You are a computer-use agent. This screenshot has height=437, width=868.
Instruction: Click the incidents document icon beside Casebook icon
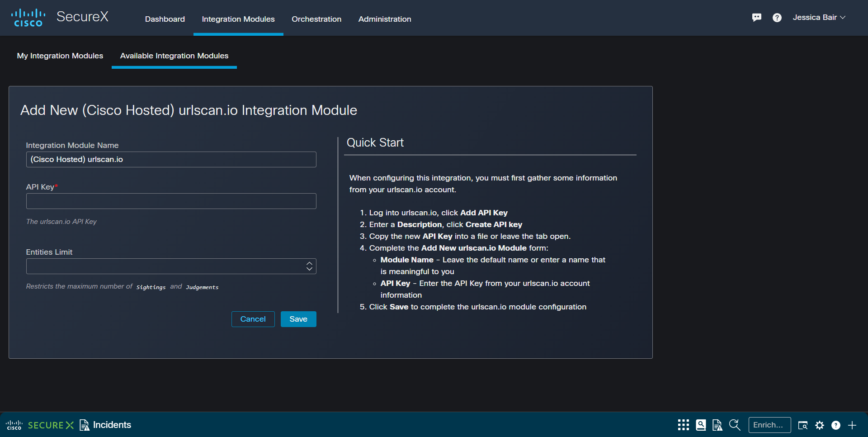point(717,425)
